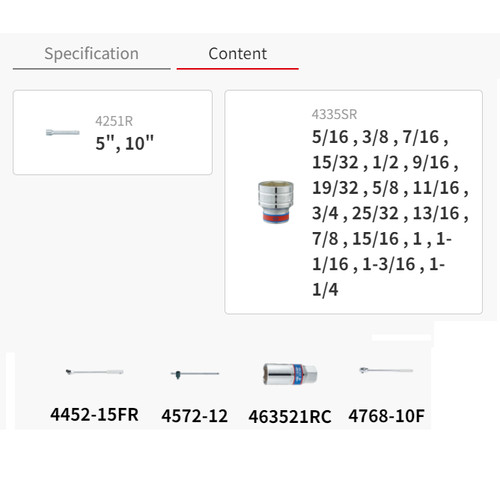This screenshot has width=500, height=500.
Task: Click the 463521RC product label
Action: (290, 417)
